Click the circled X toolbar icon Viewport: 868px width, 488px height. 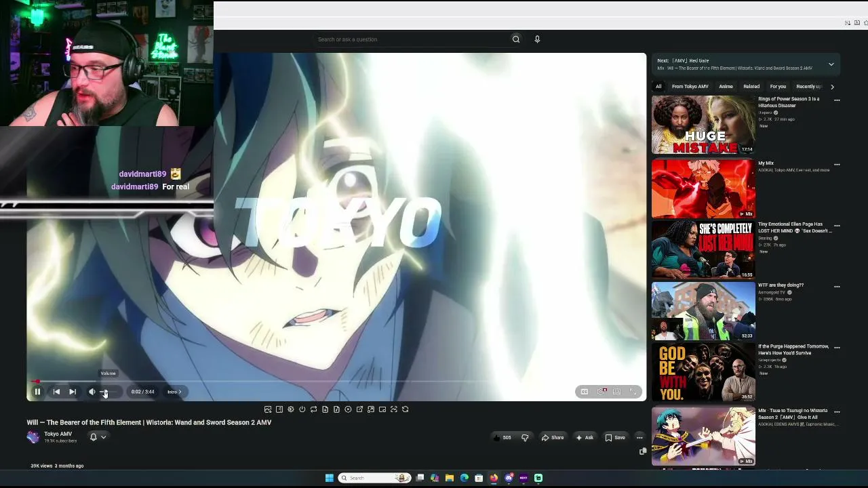click(x=348, y=409)
